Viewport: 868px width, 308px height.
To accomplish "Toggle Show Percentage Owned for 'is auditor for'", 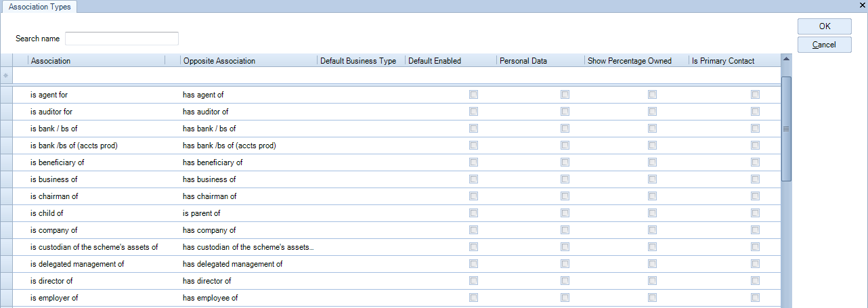I will pyautogui.click(x=652, y=112).
